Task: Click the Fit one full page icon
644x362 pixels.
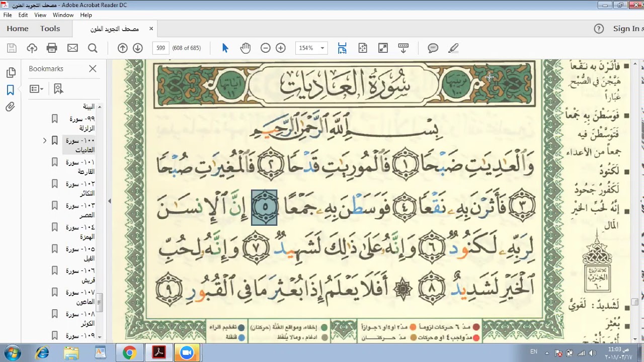Action: tap(363, 48)
